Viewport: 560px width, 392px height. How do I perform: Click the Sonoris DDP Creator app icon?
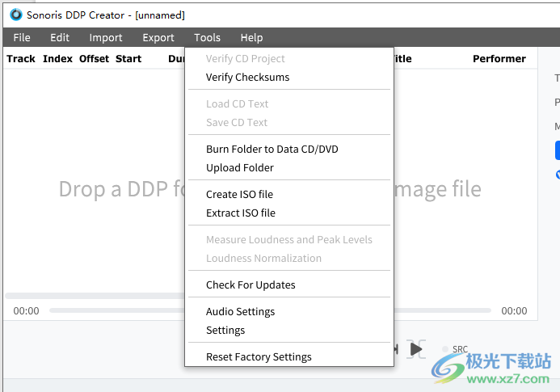pyautogui.click(x=15, y=15)
